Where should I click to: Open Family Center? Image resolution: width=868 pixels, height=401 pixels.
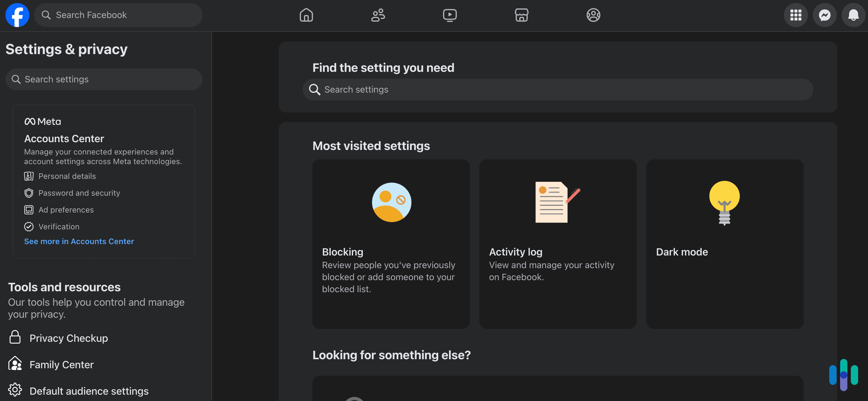[x=61, y=364]
